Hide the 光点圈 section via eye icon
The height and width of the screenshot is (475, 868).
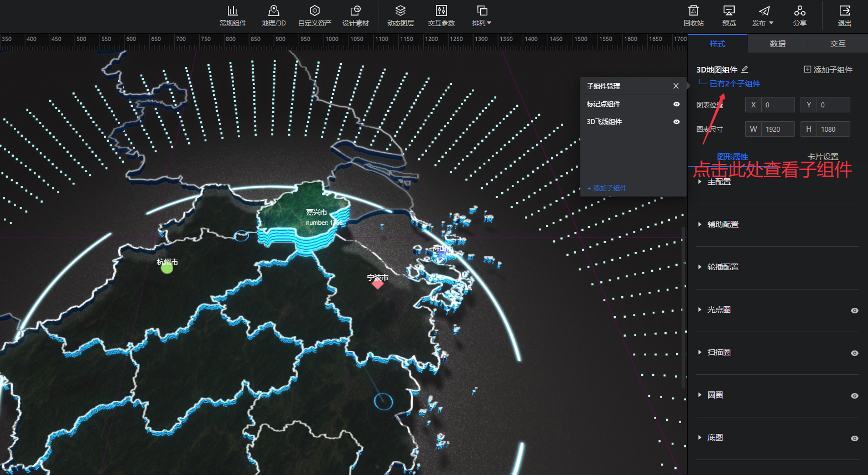click(854, 311)
